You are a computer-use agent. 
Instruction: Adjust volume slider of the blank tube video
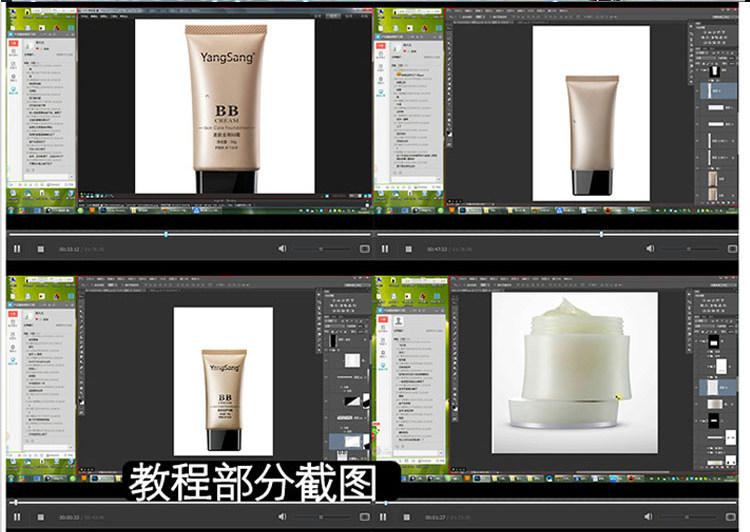(690, 249)
